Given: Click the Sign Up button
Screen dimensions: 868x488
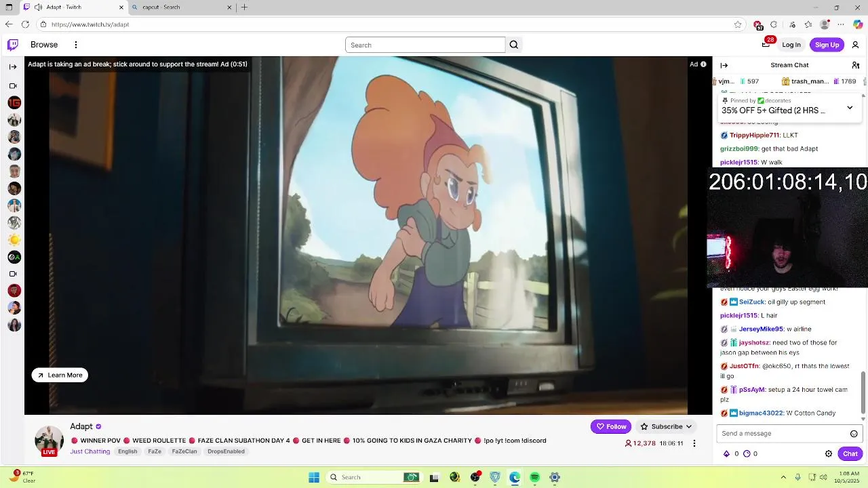Looking at the screenshot, I should (x=827, y=45).
